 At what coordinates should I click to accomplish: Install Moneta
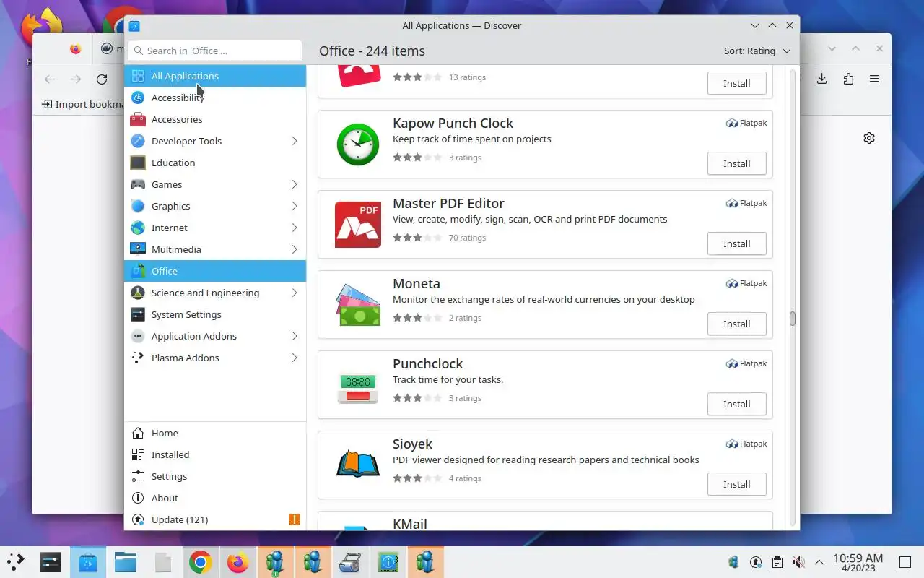pyautogui.click(x=736, y=324)
